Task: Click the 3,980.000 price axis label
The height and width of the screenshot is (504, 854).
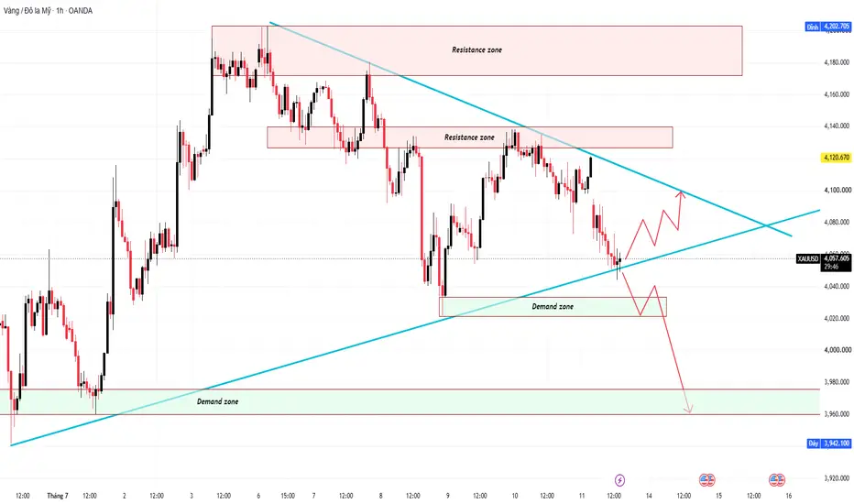Action: 837,382
